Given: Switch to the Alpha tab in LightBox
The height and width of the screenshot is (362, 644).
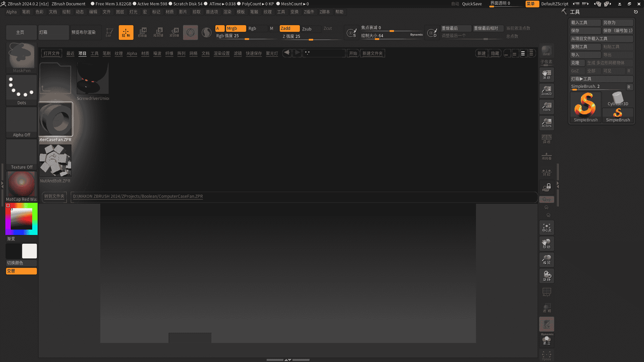Looking at the screenshot, I should point(132,53).
